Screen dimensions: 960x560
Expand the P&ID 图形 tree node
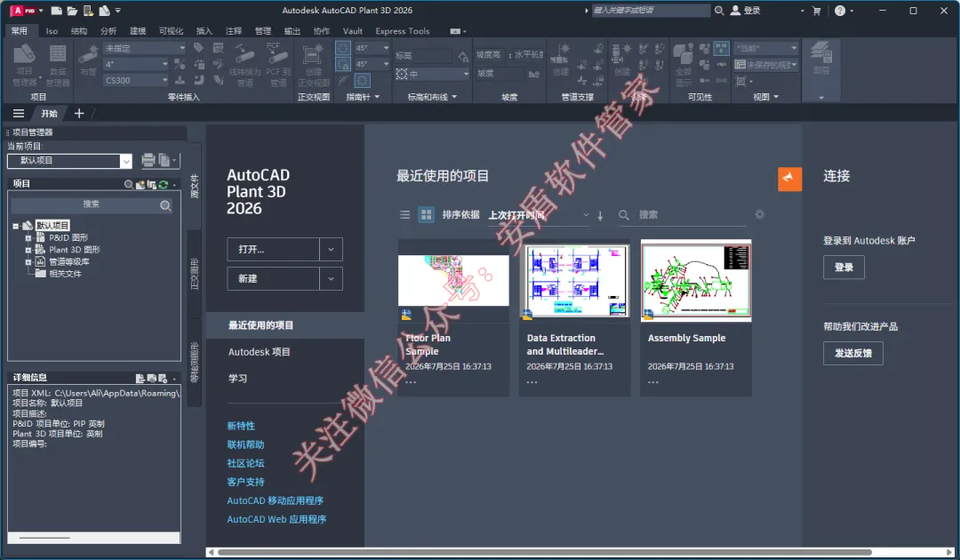pyautogui.click(x=28, y=238)
